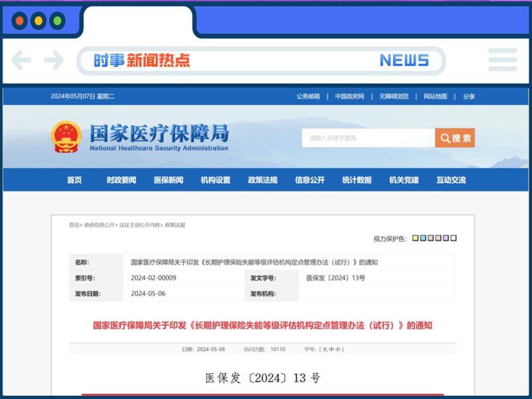Open the browser hamburger menu
This screenshot has width=532, height=399.
coord(503,60)
